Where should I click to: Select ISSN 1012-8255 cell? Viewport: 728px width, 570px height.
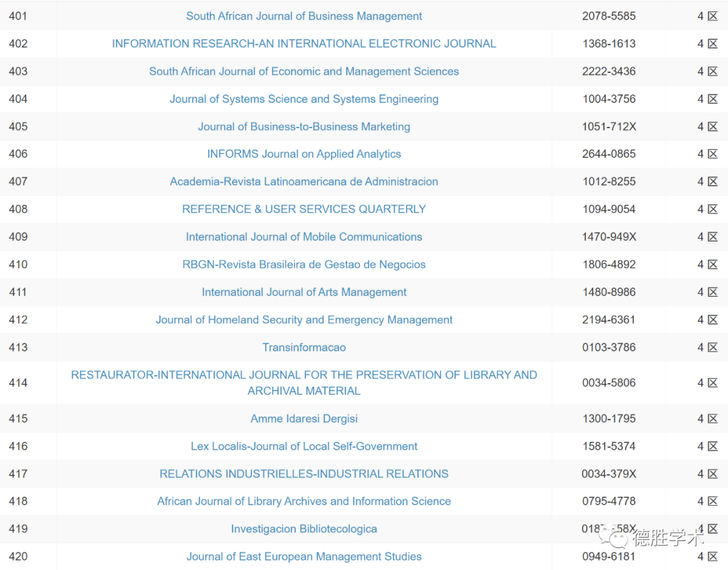[609, 181]
